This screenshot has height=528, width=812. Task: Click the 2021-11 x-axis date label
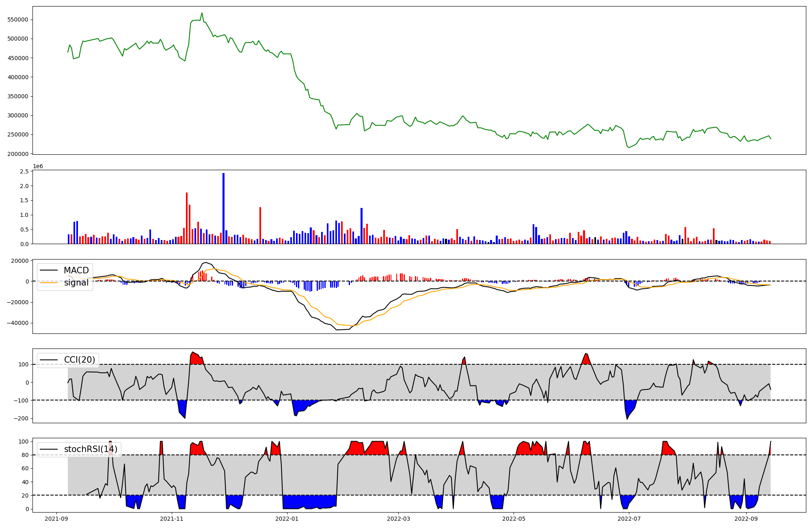[x=172, y=519]
